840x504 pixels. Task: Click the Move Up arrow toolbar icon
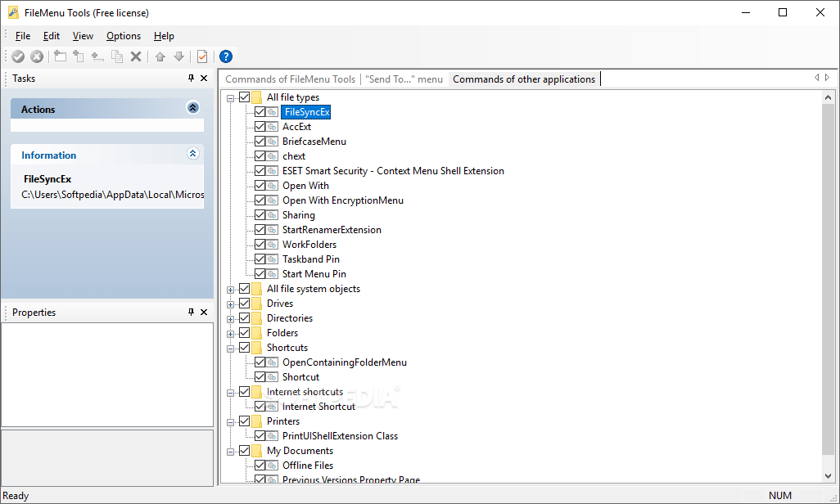[160, 56]
